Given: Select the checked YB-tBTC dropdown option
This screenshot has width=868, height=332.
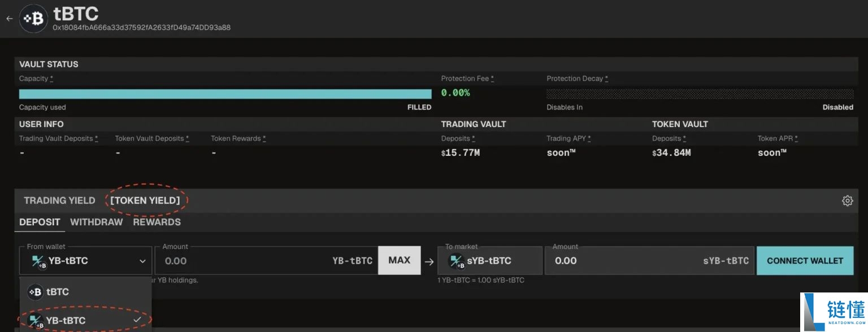Looking at the screenshot, I should 85,320.
